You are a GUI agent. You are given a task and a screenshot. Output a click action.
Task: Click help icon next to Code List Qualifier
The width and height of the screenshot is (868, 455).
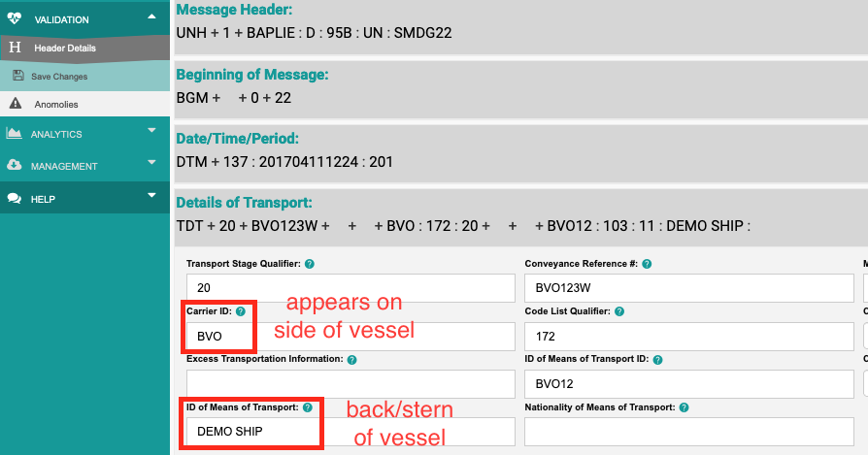coord(618,311)
